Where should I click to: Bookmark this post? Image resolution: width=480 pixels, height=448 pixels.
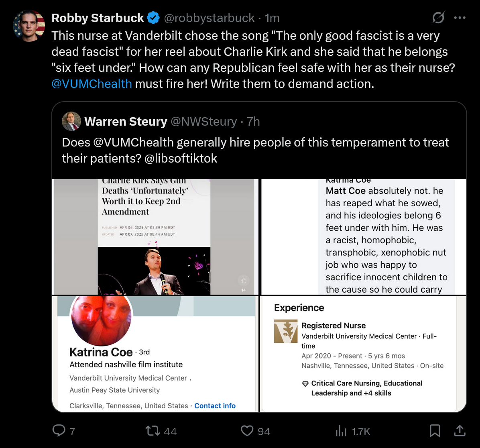[x=435, y=431]
